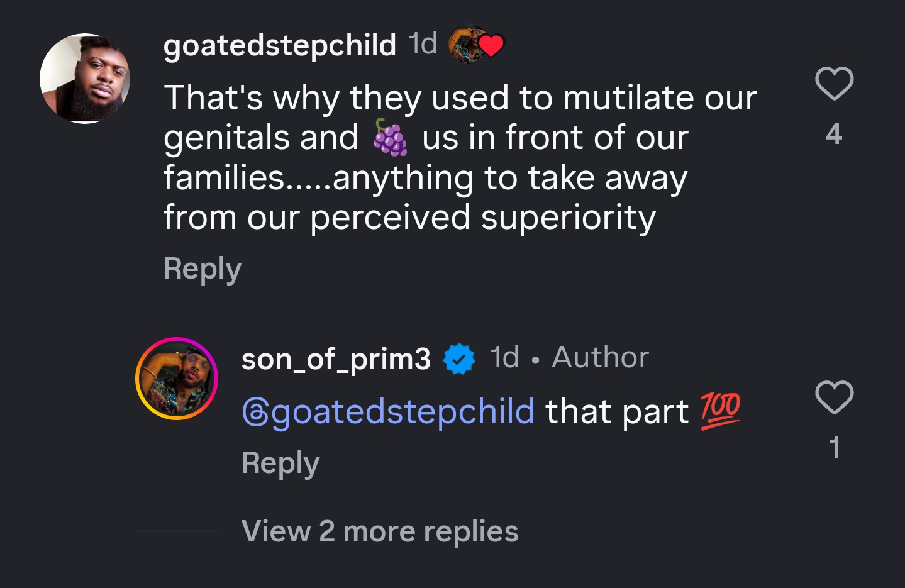
Task: Expand View 2 more replies
Action: tap(380, 531)
